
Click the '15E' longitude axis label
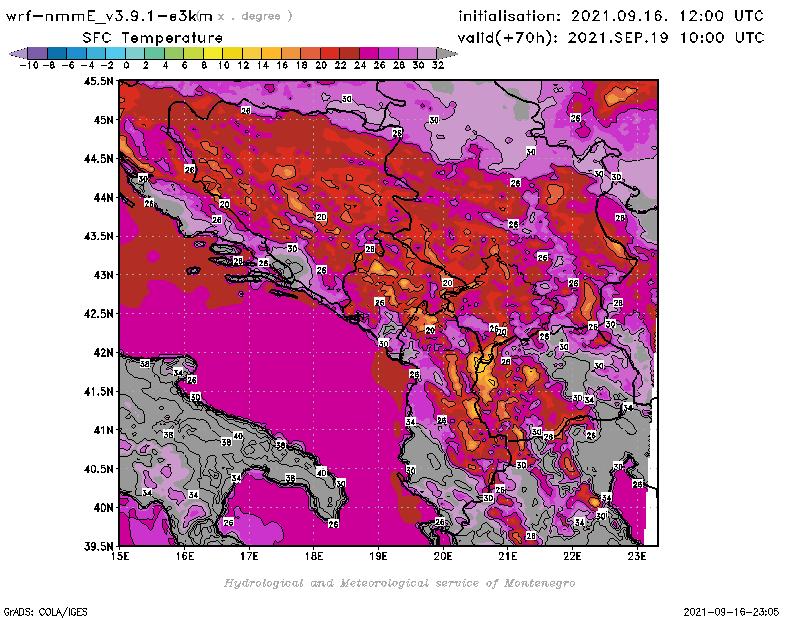(x=120, y=556)
